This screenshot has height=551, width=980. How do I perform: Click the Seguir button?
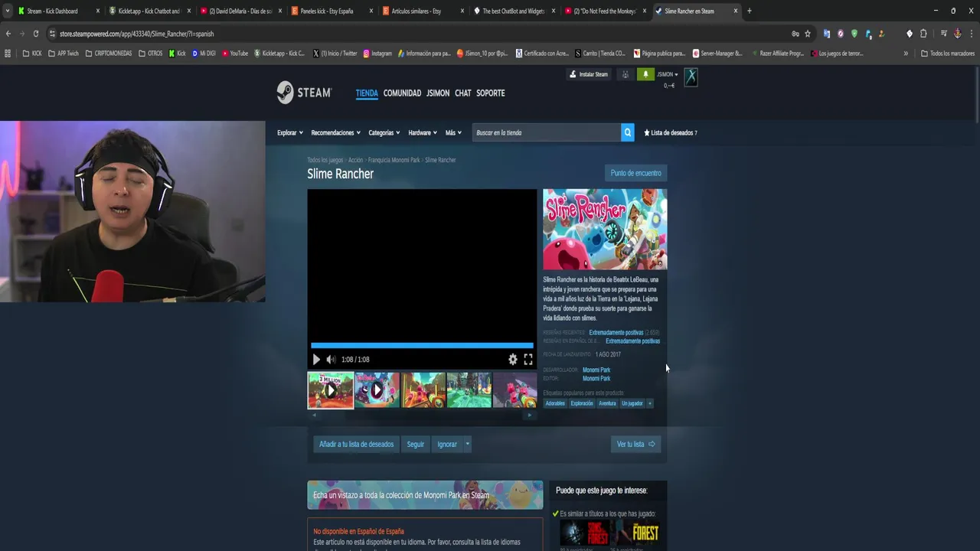click(x=416, y=444)
